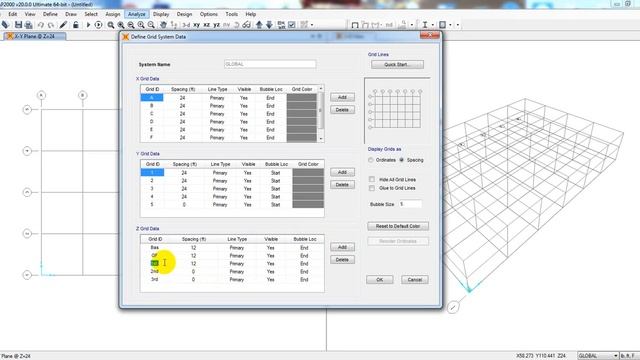The image size is (640, 360).
Task: Click the Redo icon in toolbar
Action: (51, 25)
